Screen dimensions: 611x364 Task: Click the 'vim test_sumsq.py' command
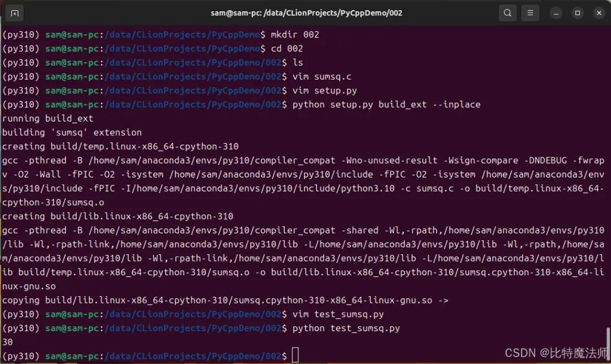338,314
